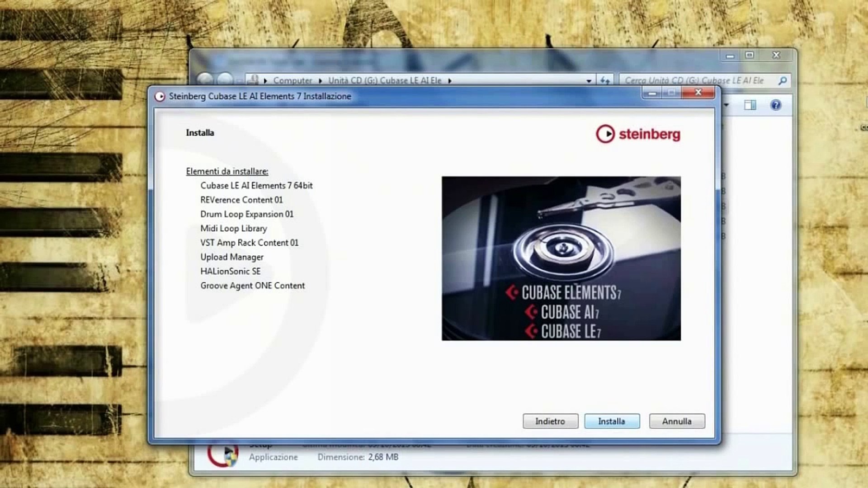This screenshot has width=868, height=488.
Task: Select the Unità CD (G:) breadcrumb
Action: point(385,80)
